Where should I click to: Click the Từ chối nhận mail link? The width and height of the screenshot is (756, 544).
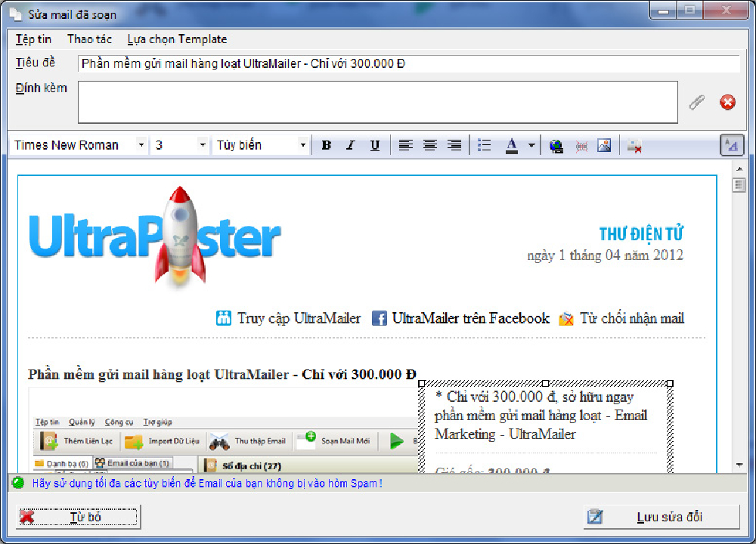(x=631, y=319)
